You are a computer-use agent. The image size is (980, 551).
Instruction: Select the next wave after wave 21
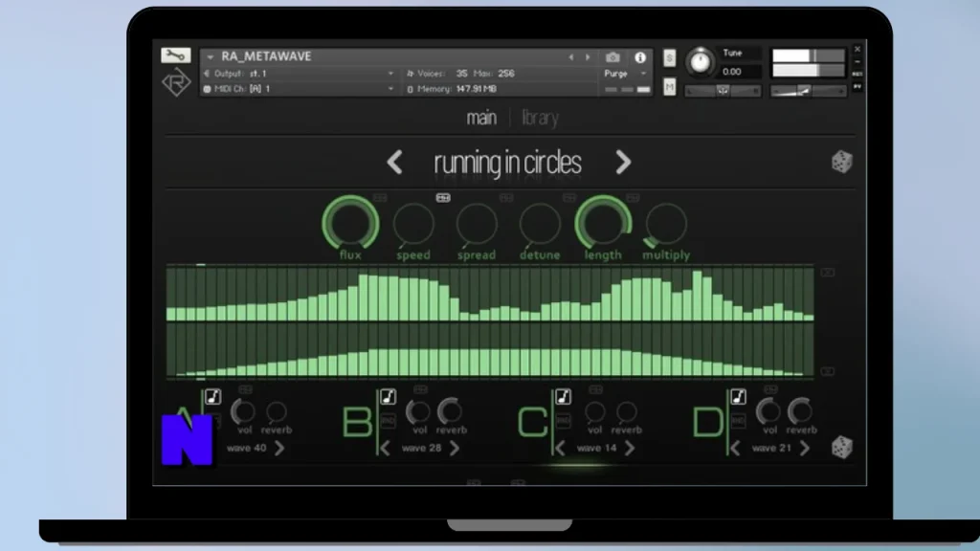804,448
